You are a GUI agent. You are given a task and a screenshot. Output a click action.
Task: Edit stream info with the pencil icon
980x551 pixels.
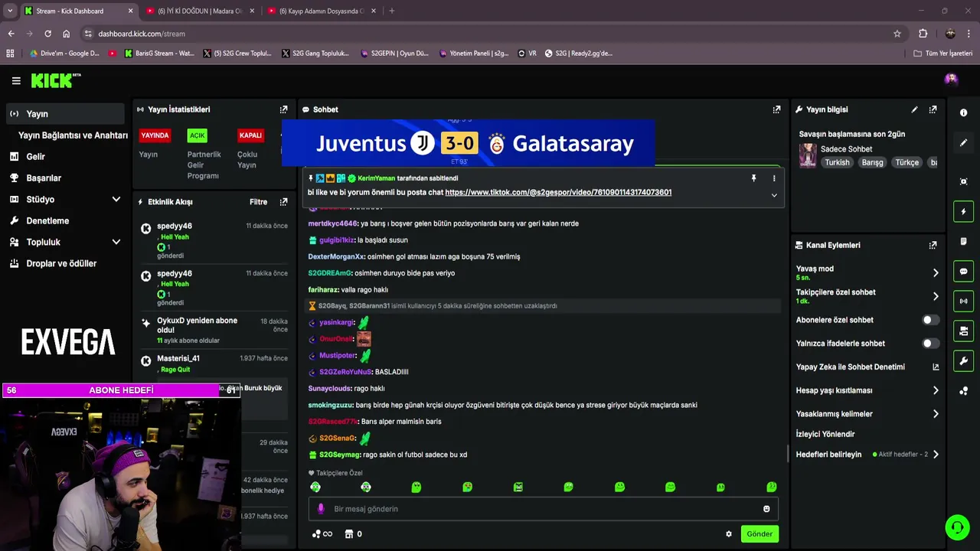(914, 109)
